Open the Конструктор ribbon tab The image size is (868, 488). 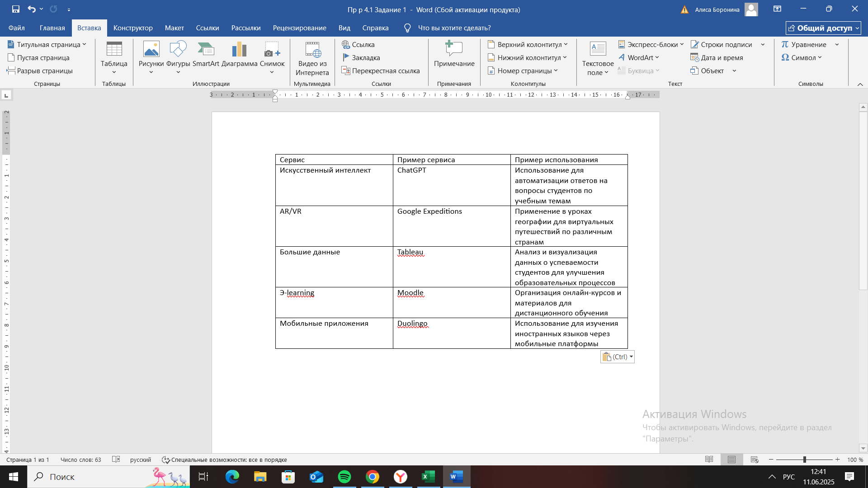point(133,28)
